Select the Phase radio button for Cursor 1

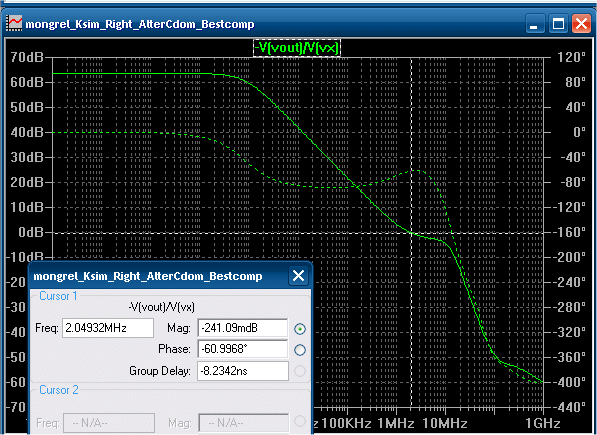300,350
